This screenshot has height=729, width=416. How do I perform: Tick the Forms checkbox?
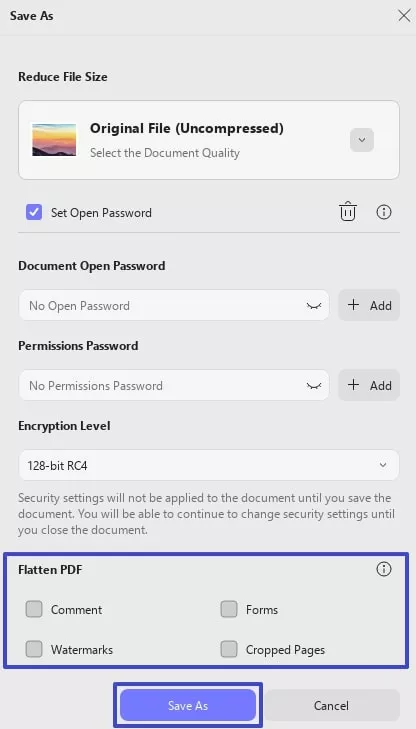(229, 609)
